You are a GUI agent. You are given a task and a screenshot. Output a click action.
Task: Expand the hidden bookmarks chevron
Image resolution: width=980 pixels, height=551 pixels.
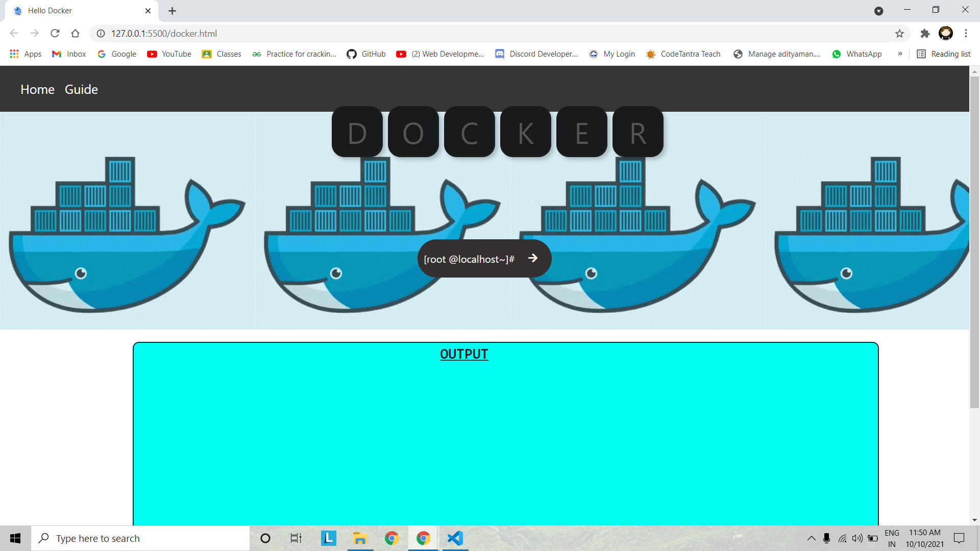pos(900,54)
